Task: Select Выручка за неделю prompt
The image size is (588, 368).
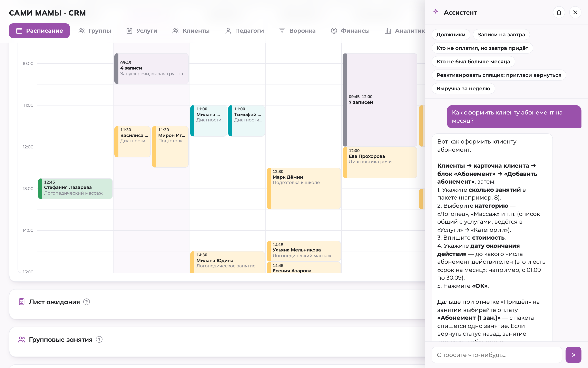Action: pos(463,89)
